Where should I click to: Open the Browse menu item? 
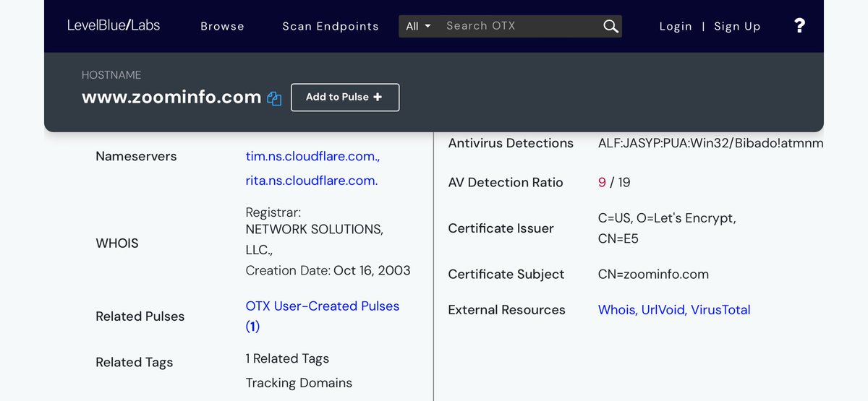pyautogui.click(x=222, y=26)
